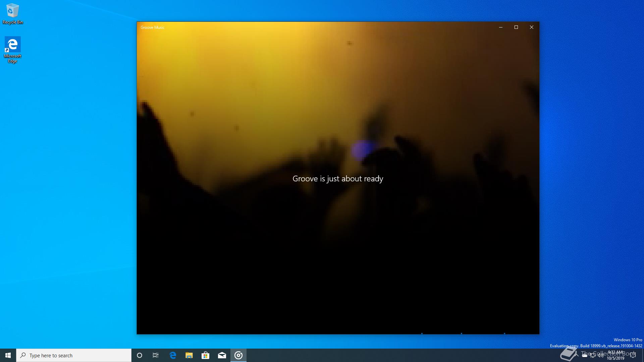The width and height of the screenshot is (644, 362).
Task: Open the Windows Start menu
Action: [8, 355]
